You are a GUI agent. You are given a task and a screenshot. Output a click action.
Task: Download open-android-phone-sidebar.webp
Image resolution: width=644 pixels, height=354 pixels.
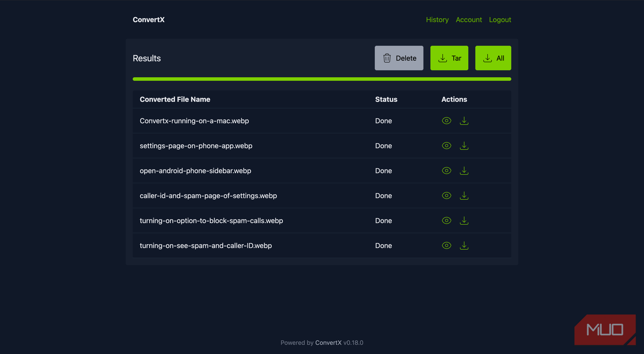tap(464, 171)
